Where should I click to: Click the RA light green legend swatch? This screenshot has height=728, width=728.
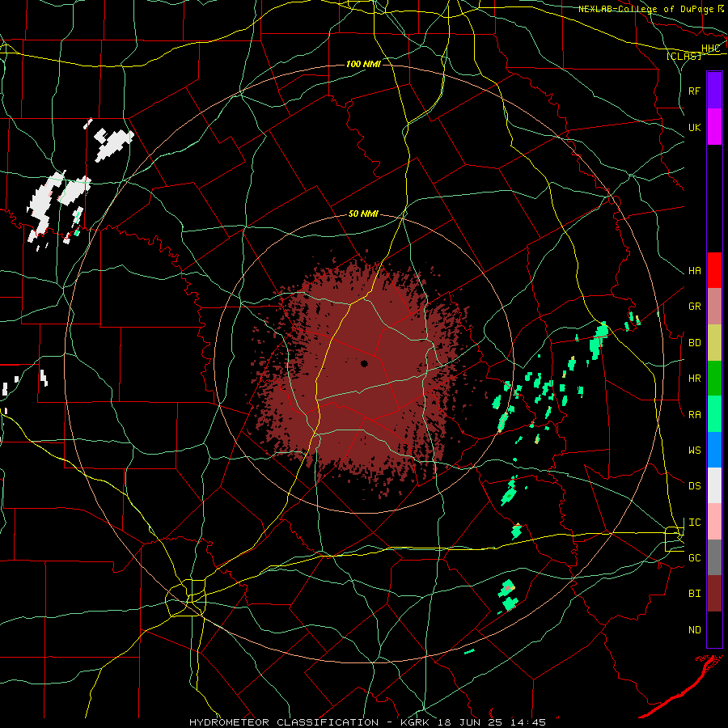(714, 414)
